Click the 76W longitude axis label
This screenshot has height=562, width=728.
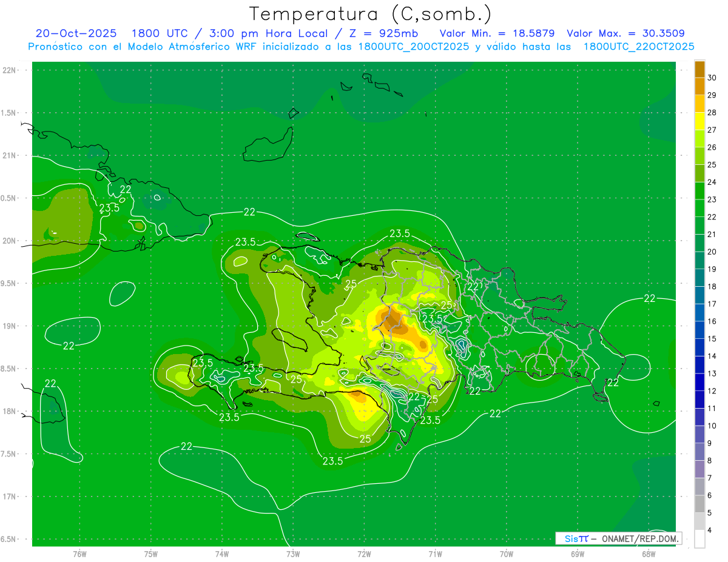pyautogui.click(x=79, y=554)
